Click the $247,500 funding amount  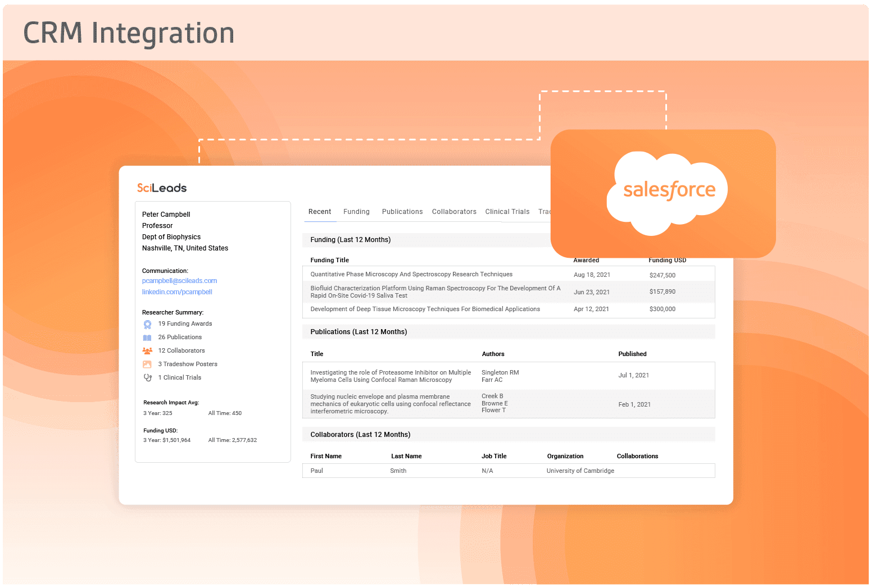pos(662,275)
